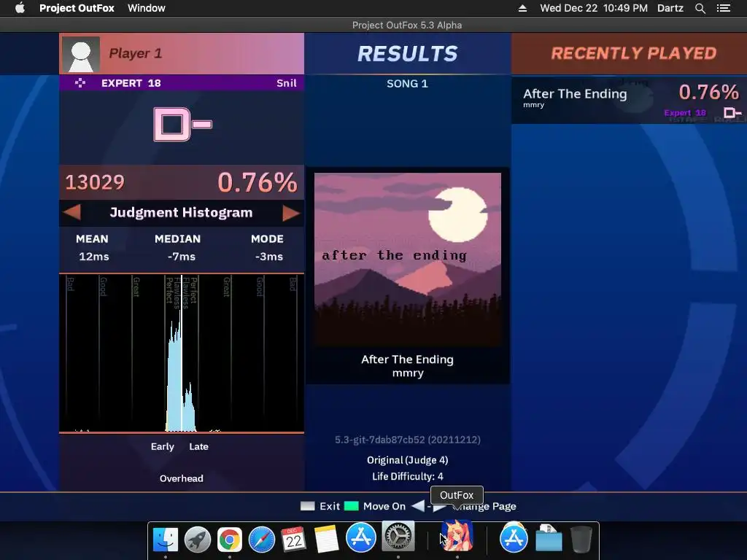Viewport: 747px width, 560px height.
Task: Click the EXPERT 18 difficulty label
Action: [131, 83]
